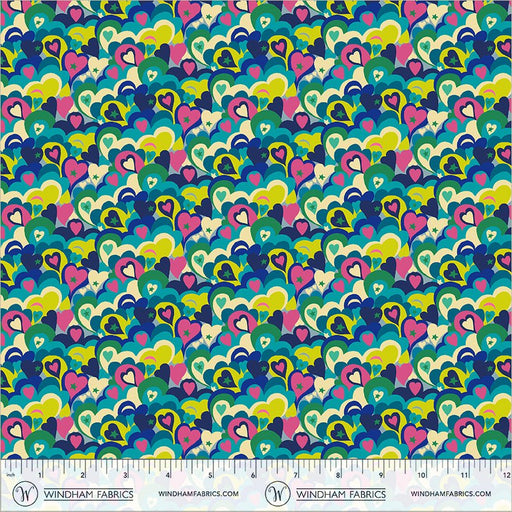Click ruler number 6
Screen dimensions: 512x512
click(252, 475)
